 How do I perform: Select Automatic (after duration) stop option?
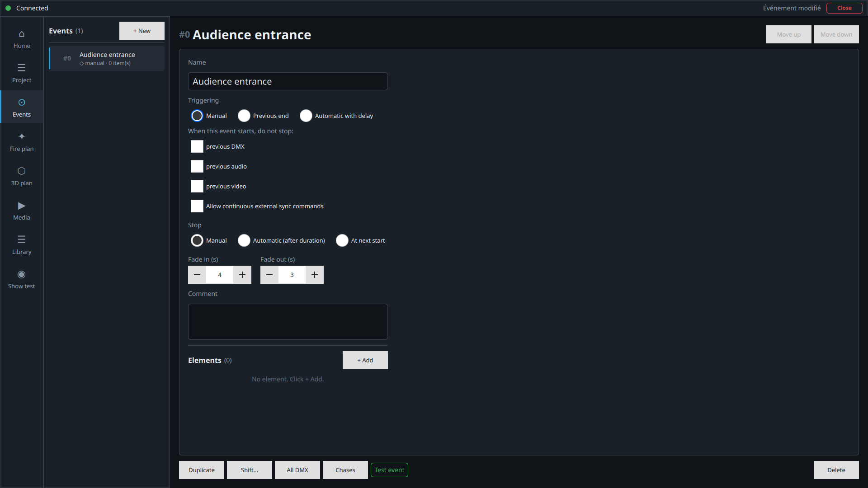click(244, 240)
